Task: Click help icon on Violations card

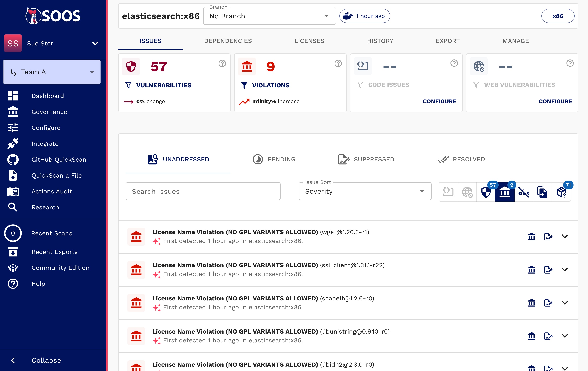Action: coord(338,64)
